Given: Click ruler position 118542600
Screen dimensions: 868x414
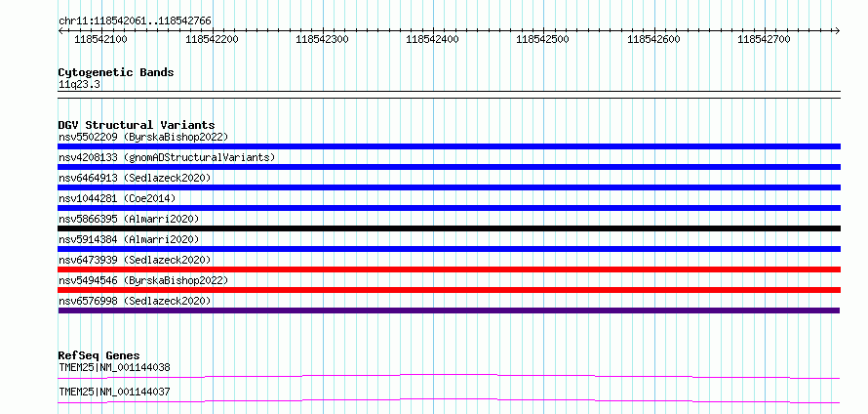Looking at the screenshot, I should pos(653,39).
